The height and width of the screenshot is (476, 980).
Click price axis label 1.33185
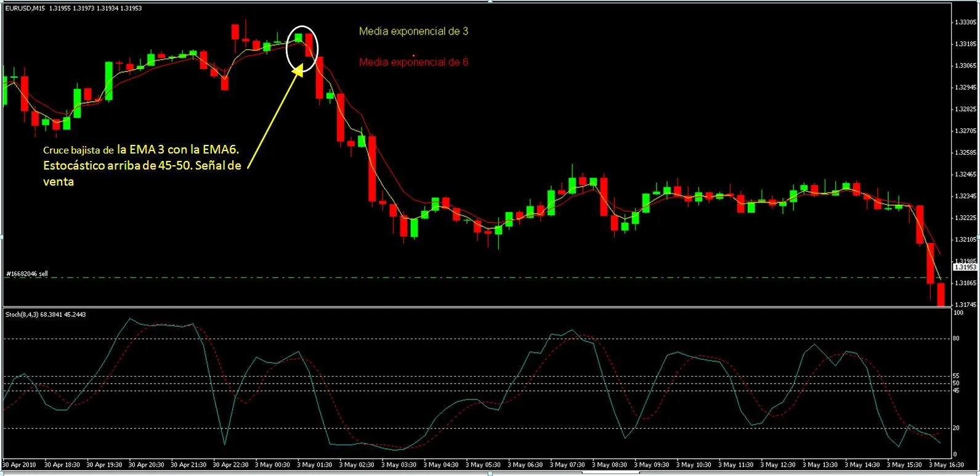pyautogui.click(x=965, y=44)
